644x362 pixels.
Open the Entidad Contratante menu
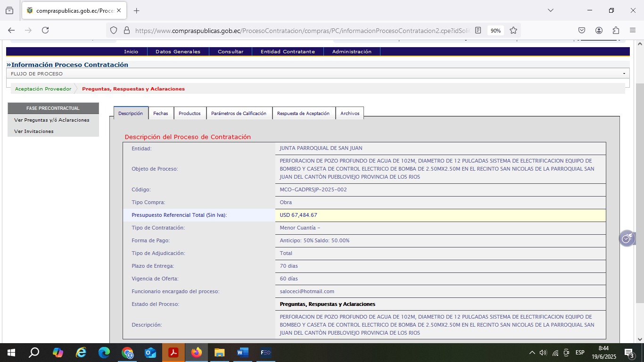tap(288, 51)
